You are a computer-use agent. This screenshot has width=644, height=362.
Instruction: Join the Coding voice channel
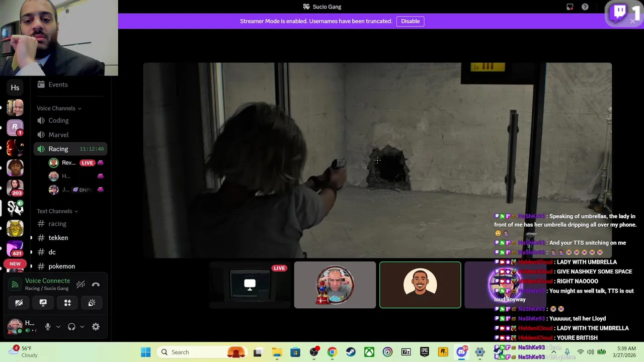(x=70, y=121)
